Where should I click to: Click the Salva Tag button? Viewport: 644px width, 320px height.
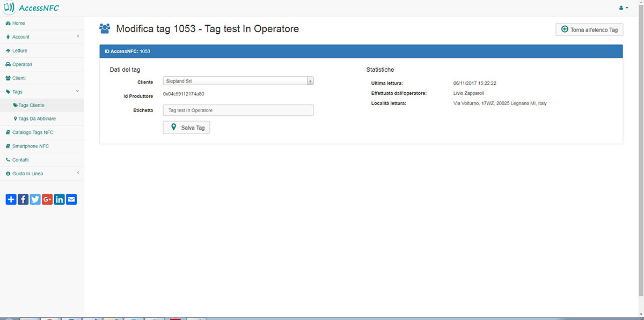(x=186, y=128)
